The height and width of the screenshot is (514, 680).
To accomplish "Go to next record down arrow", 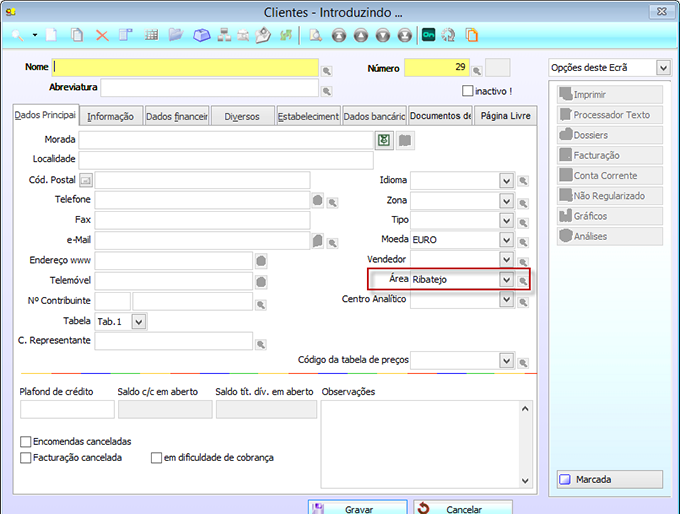I will click(x=382, y=35).
